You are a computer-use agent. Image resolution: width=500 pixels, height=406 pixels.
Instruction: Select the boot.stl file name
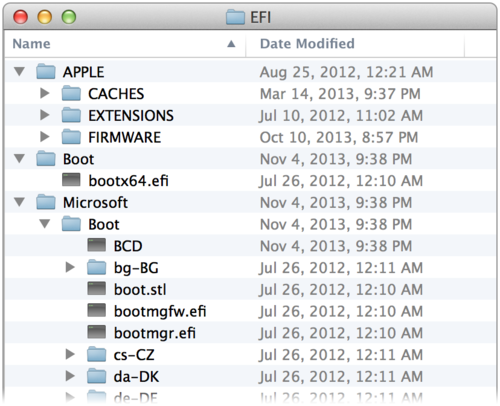(x=140, y=289)
